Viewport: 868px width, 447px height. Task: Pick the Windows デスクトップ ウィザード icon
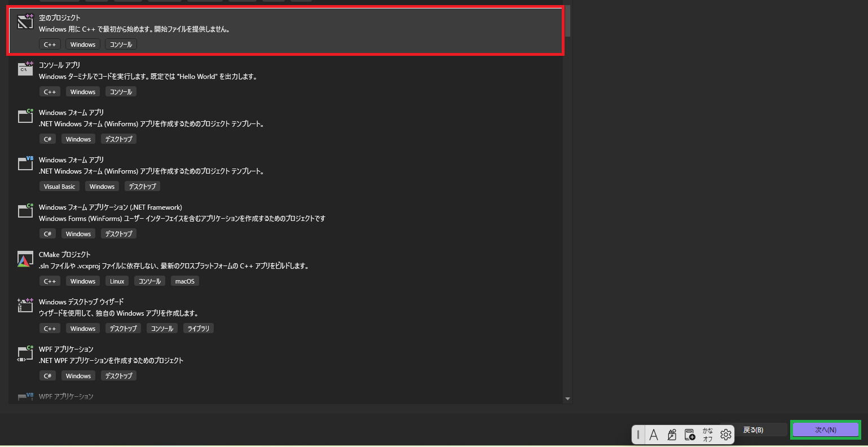25,306
